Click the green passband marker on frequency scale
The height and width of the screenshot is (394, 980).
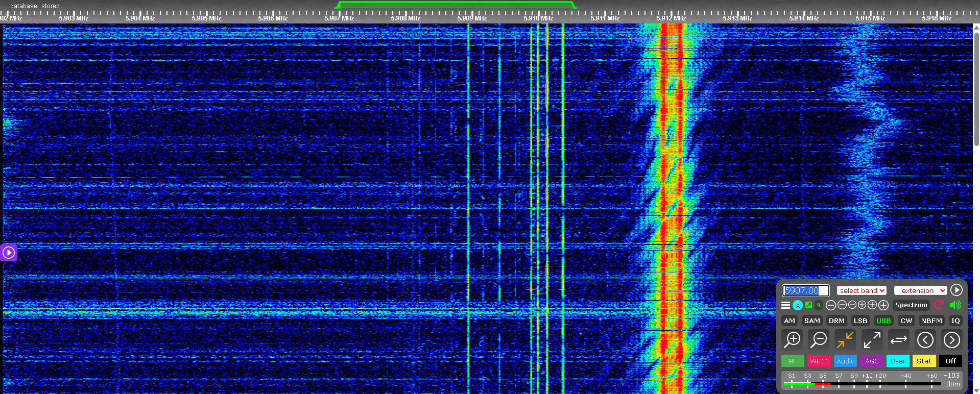[x=456, y=5]
